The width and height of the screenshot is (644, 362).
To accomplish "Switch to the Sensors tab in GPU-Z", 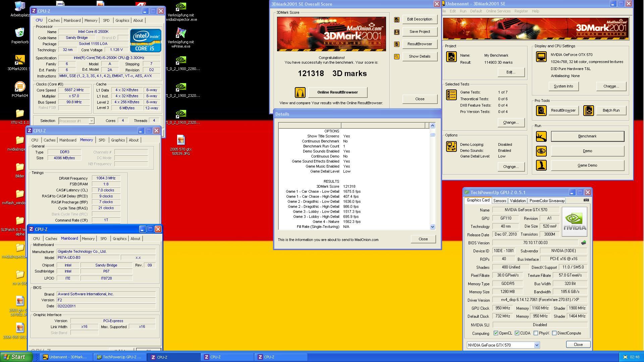I will [x=499, y=201].
